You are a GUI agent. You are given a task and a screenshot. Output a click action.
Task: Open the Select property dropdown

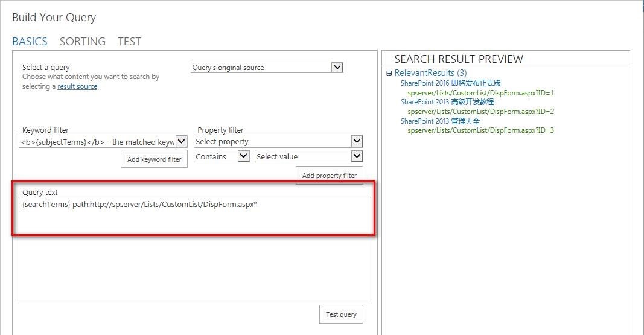coord(278,141)
